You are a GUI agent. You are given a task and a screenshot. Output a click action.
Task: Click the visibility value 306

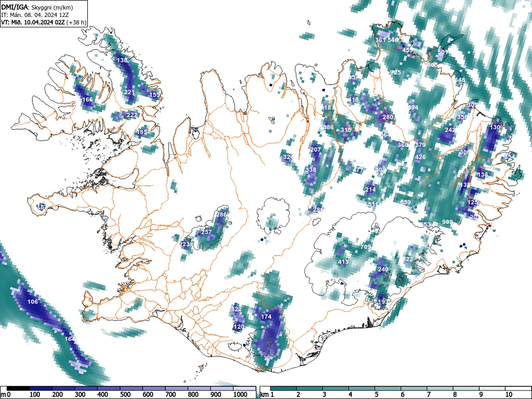click(465, 152)
